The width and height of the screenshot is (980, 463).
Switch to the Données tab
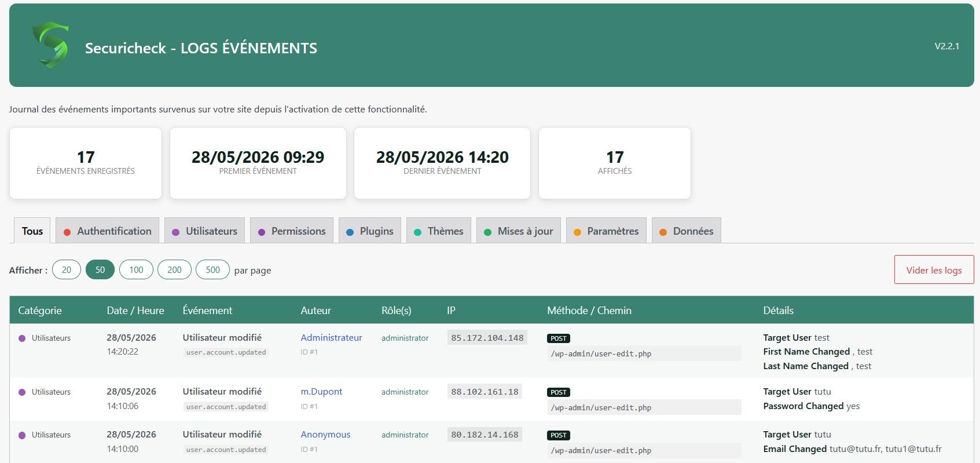687,231
